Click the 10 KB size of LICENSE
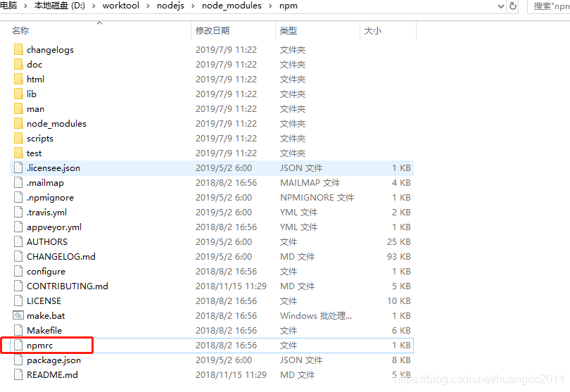 pyautogui.click(x=398, y=301)
